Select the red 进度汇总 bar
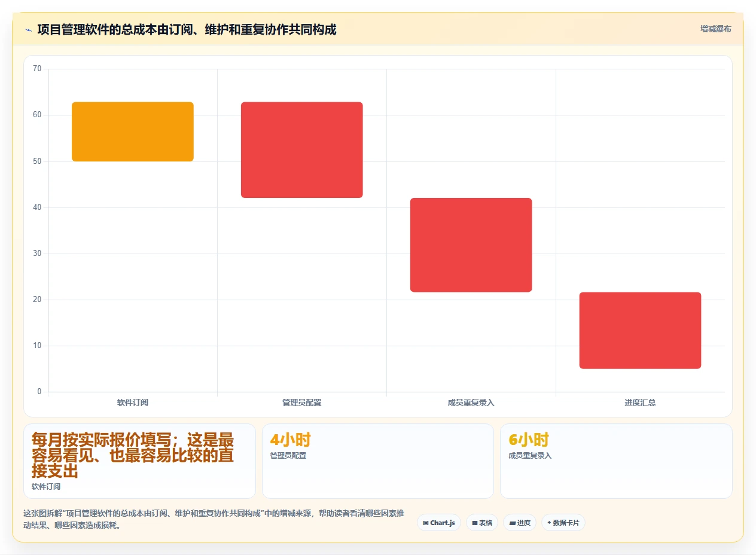756x555 pixels. [x=640, y=331]
